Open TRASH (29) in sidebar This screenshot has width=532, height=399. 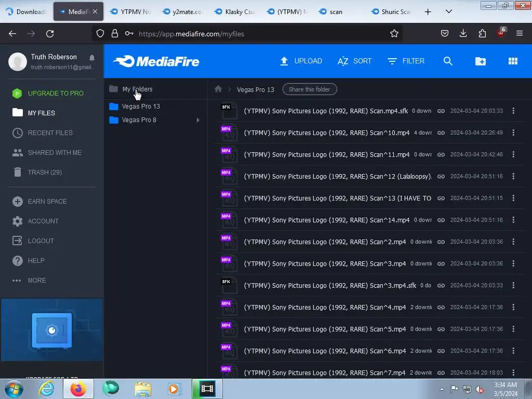(x=37, y=172)
